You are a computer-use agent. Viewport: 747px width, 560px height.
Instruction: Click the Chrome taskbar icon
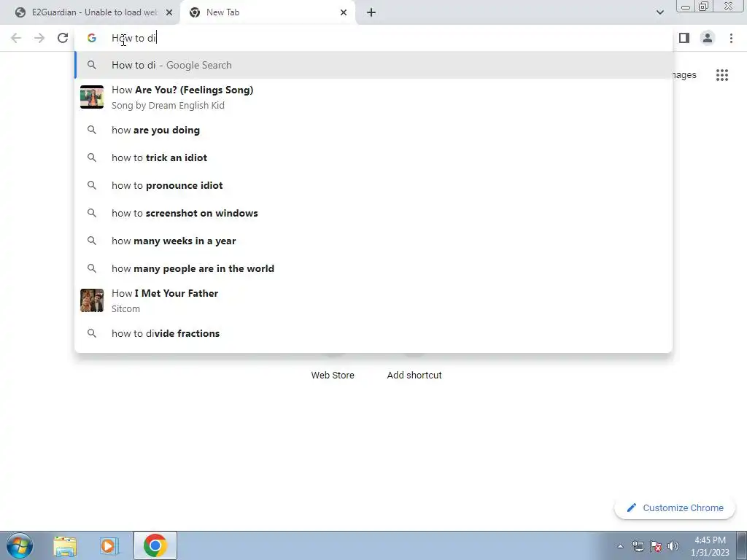coord(155,545)
